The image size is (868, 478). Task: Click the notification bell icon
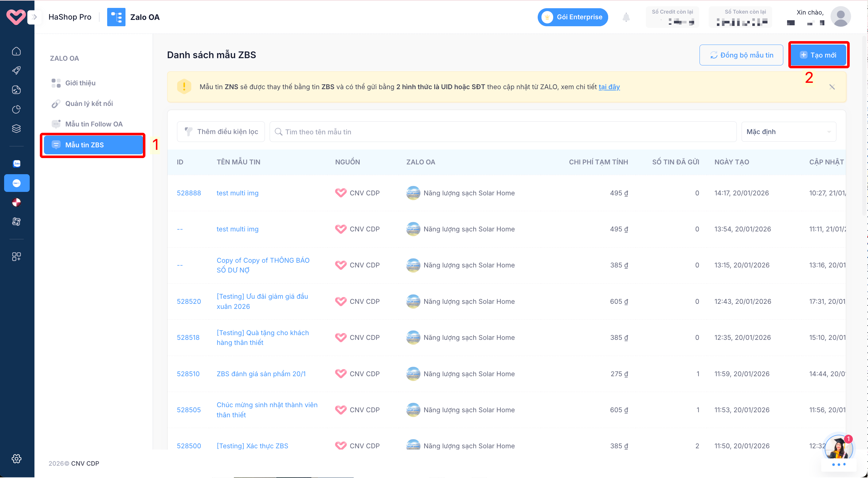click(x=626, y=17)
